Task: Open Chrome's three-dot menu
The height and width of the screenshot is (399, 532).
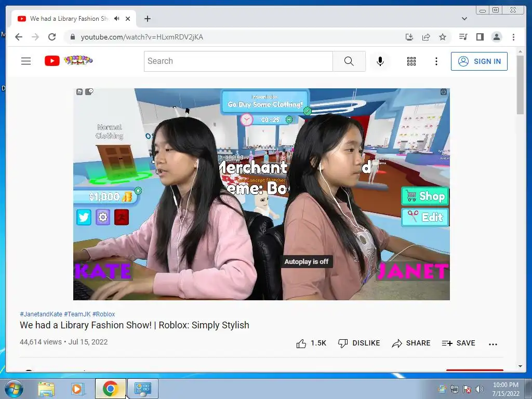Action: click(x=513, y=37)
